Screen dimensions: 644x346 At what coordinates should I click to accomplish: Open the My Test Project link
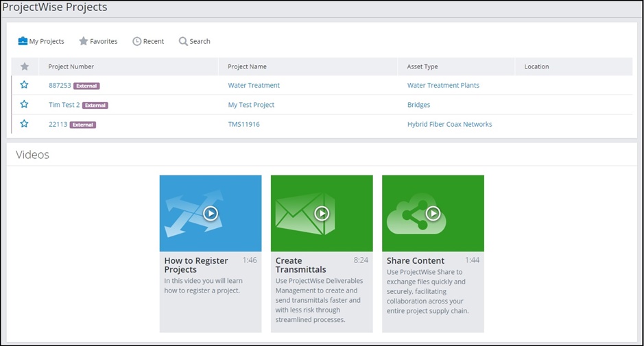pos(251,105)
